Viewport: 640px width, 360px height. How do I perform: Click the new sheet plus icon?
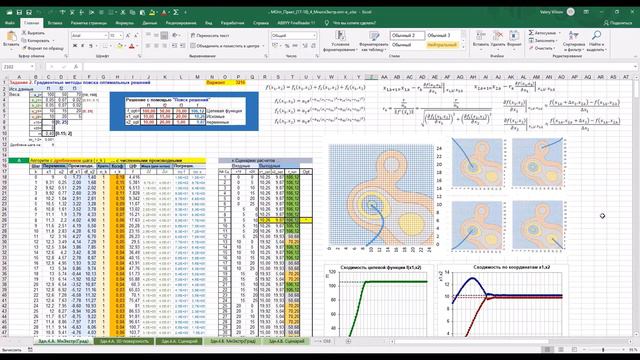coord(348,341)
